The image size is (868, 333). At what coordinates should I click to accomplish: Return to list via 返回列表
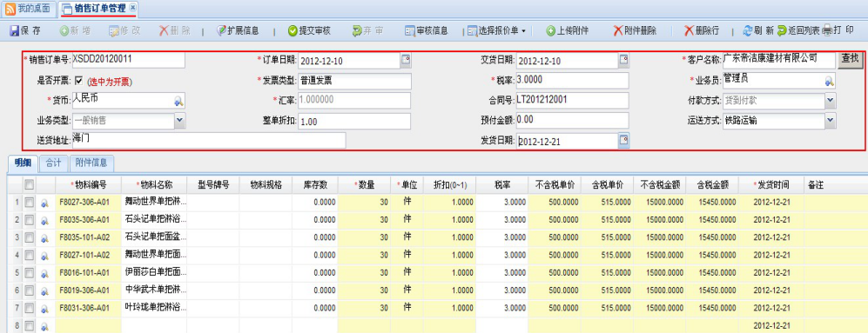(x=798, y=31)
